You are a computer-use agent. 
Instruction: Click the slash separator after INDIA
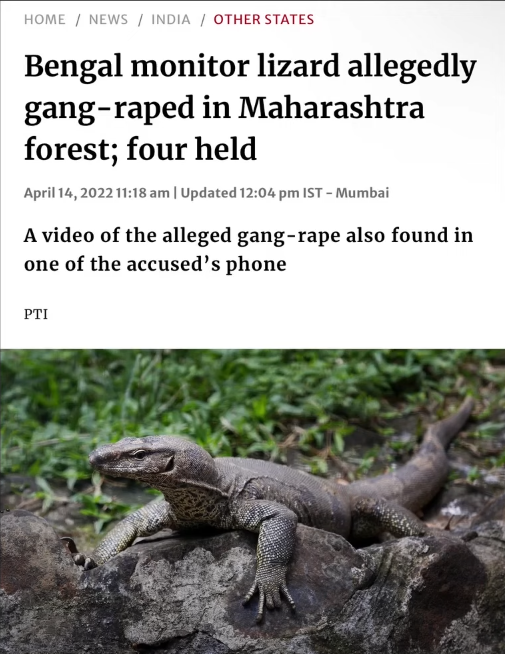tap(202, 20)
